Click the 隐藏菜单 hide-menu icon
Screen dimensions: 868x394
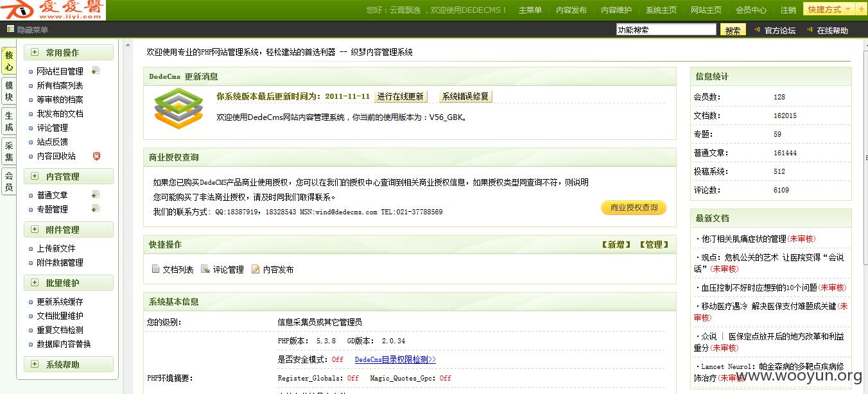pos(10,29)
